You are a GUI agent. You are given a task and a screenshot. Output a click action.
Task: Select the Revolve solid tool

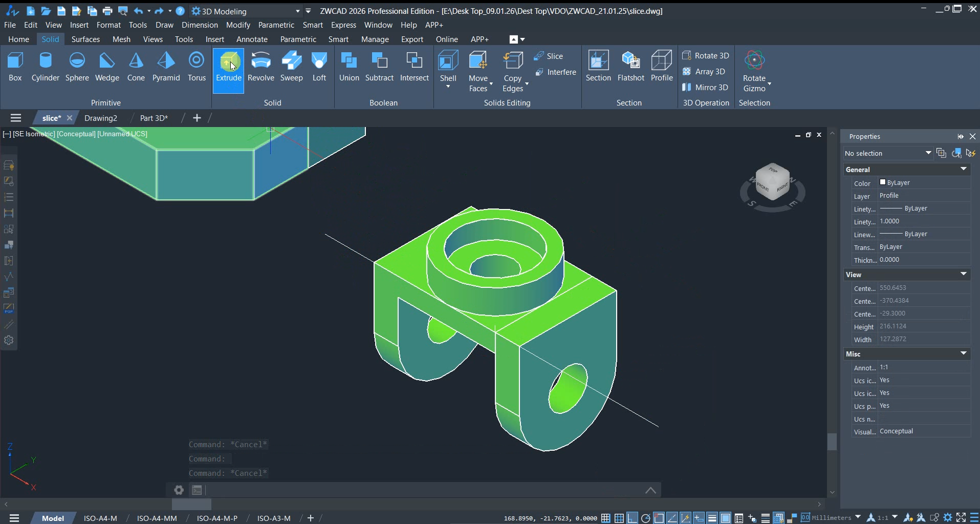coord(260,67)
